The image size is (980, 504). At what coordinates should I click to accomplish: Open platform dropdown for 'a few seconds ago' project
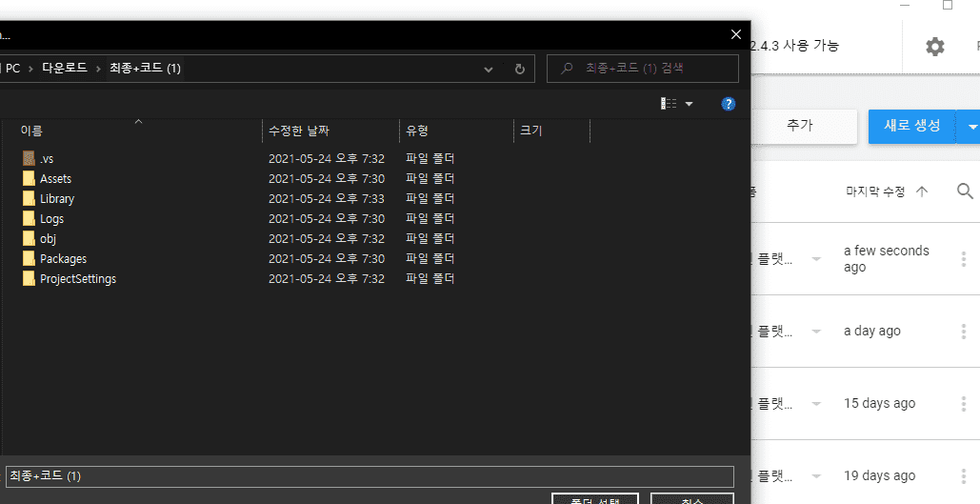pyautogui.click(x=816, y=259)
